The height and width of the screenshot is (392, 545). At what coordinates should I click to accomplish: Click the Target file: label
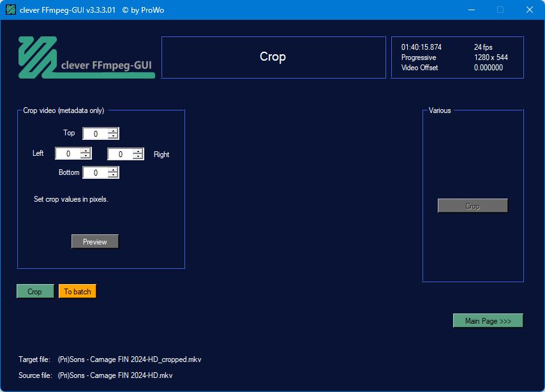pyautogui.click(x=34, y=359)
